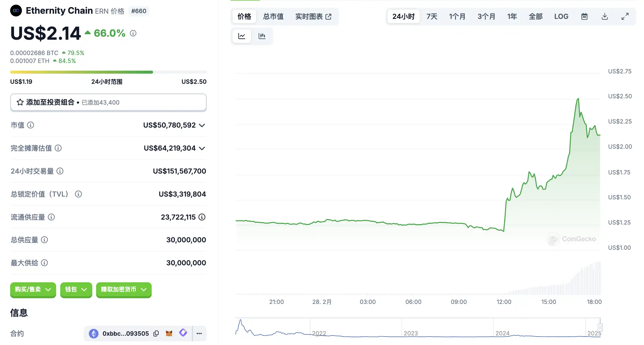Select the 1个月 time range

[457, 16]
